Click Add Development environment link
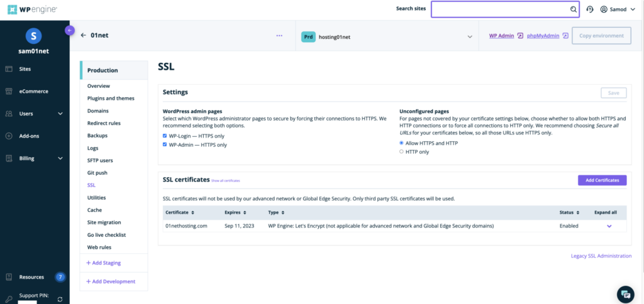The width and height of the screenshot is (644, 304). tap(111, 281)
